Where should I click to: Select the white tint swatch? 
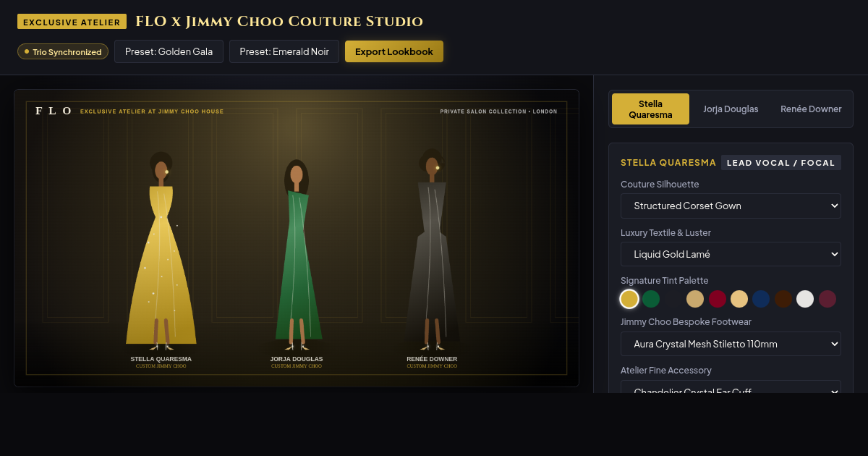[x=805, y=299]
